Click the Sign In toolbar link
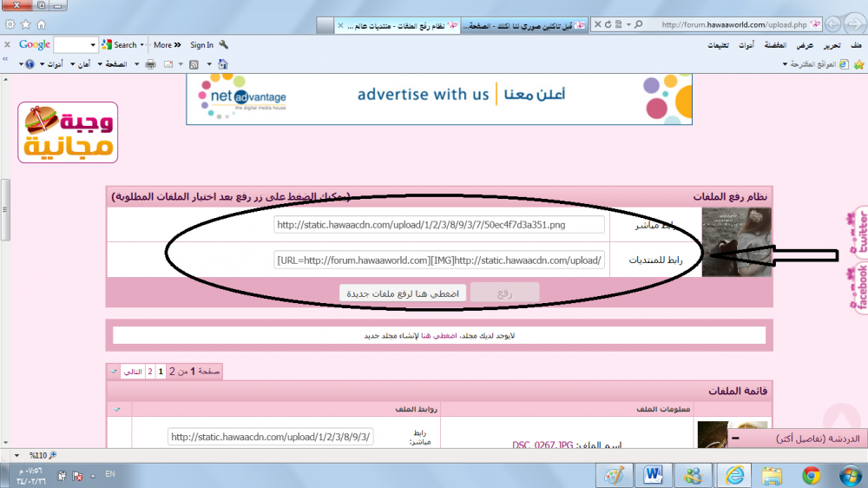The width and height of the screenshot is (868, 488). tap(201, 45)
